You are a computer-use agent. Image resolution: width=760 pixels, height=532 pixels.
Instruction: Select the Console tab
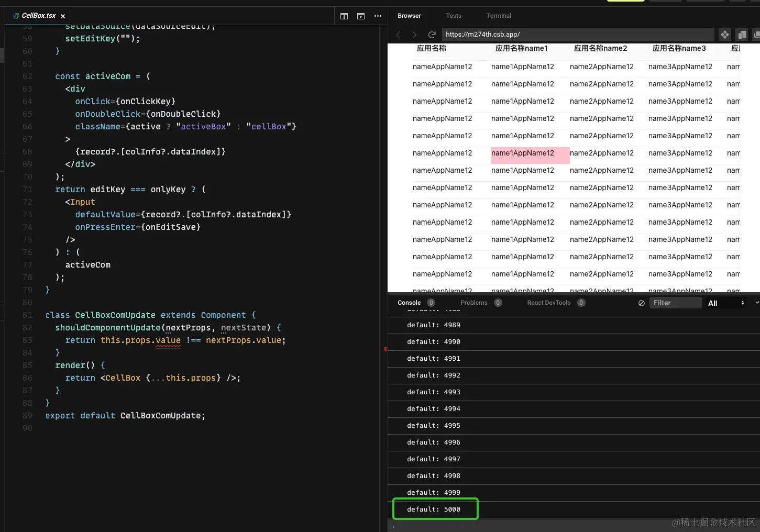pyautogui.click(x=409, y=303)
